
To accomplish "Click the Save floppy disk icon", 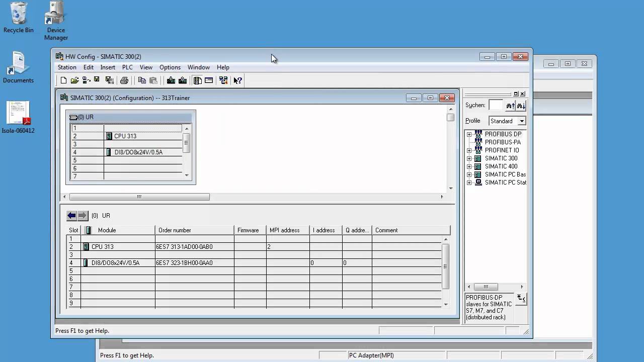I will point(97,80).
